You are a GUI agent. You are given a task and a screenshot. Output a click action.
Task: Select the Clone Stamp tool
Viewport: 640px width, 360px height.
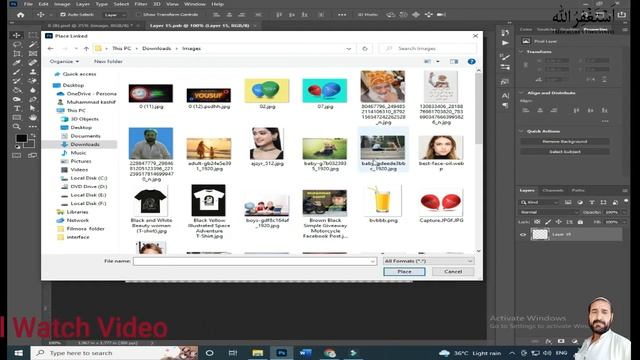(x=33, y=72)
